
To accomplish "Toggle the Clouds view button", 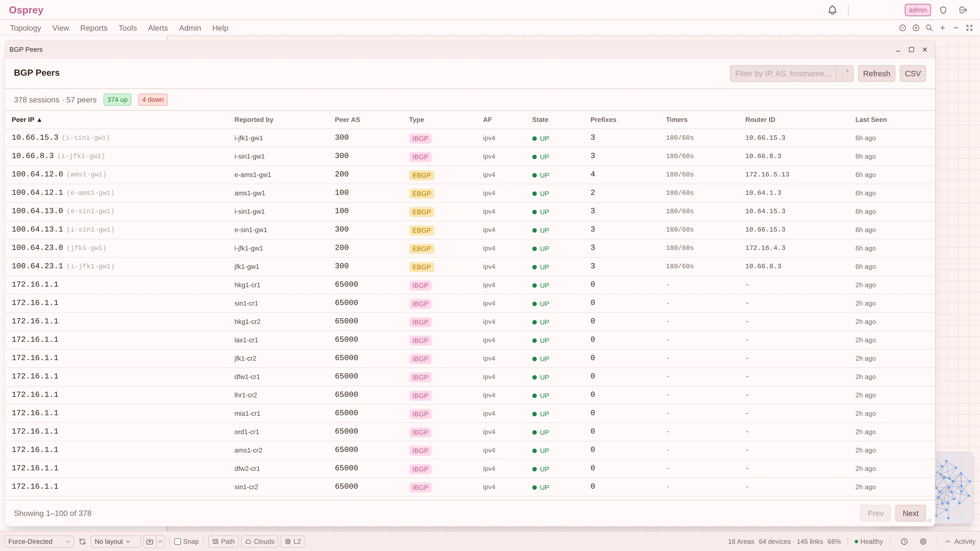I will (x=260, y=542).
